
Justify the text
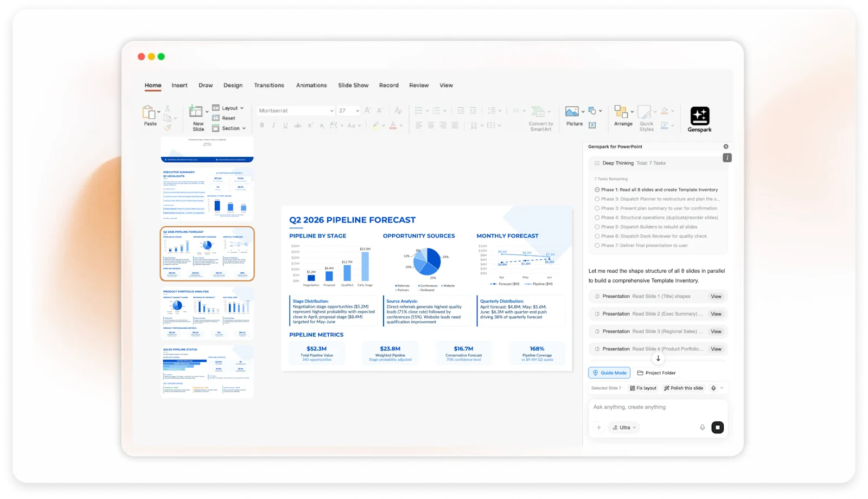coord(455,125)
